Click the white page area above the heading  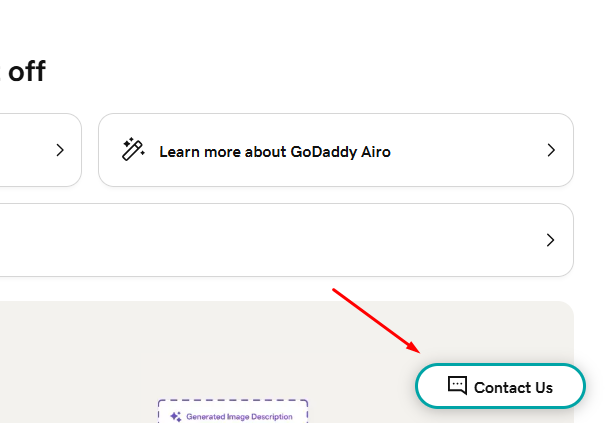point(300,25)
